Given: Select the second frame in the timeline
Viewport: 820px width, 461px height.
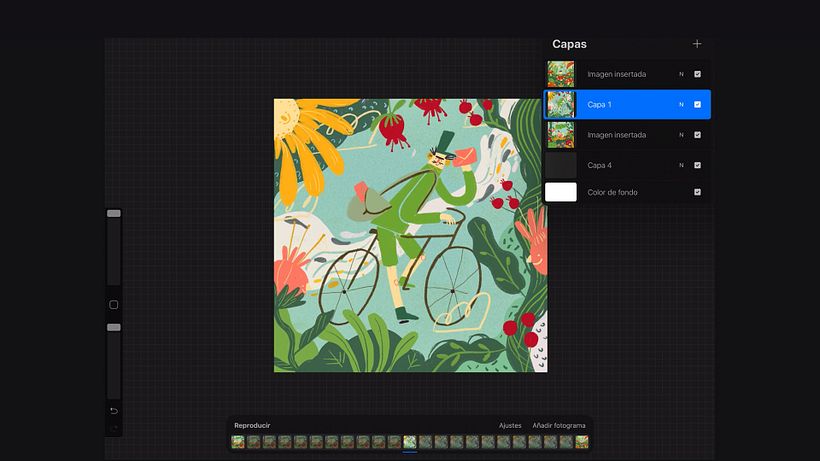Looking at the screenshot, I should click(x=254, y=442).
